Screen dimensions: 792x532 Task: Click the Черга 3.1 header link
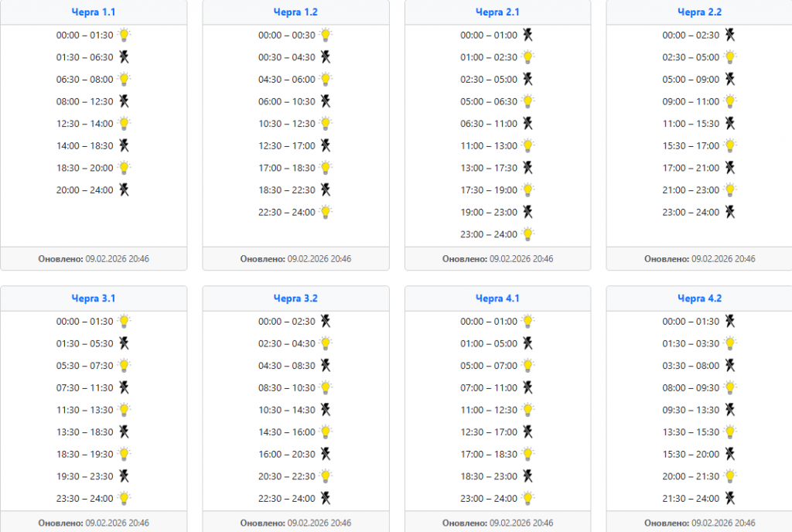(x=94, y=298)
